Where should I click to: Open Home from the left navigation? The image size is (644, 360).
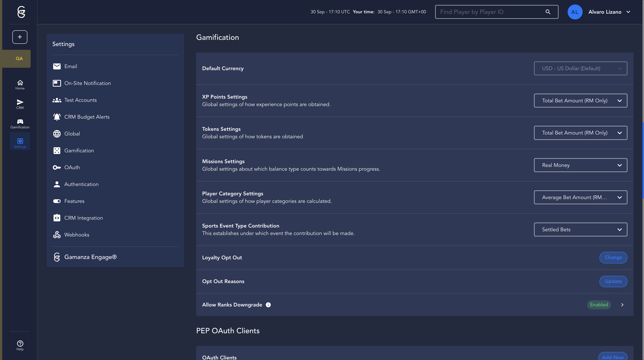tap(20, 85)
